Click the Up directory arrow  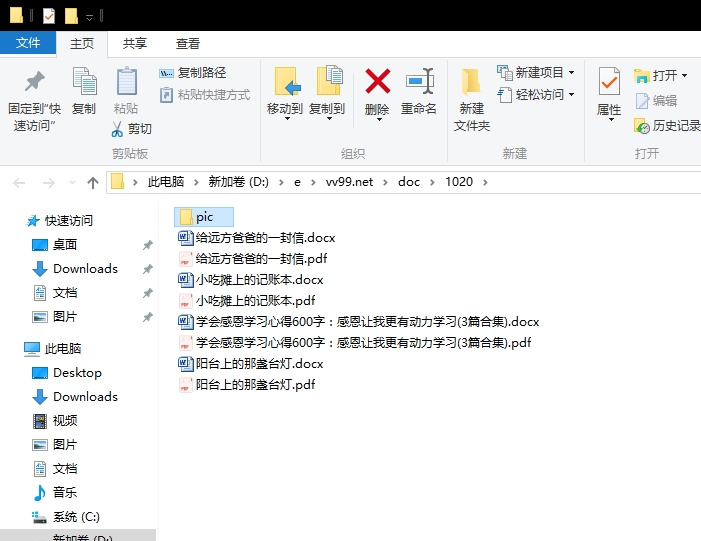pos(93,182)
